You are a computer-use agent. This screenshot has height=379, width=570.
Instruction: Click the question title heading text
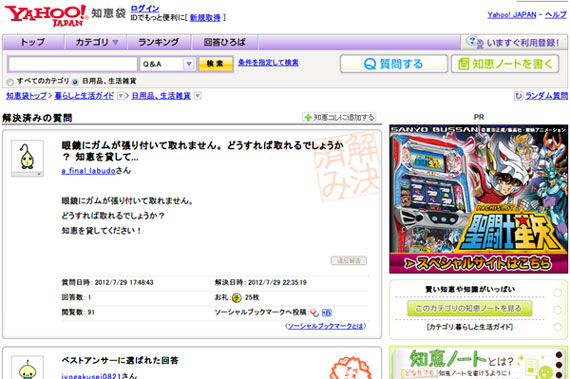(202, 151)
